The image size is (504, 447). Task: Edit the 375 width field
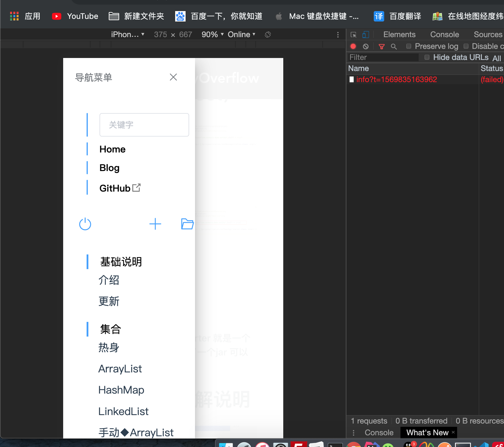click(x=161, y=34)
